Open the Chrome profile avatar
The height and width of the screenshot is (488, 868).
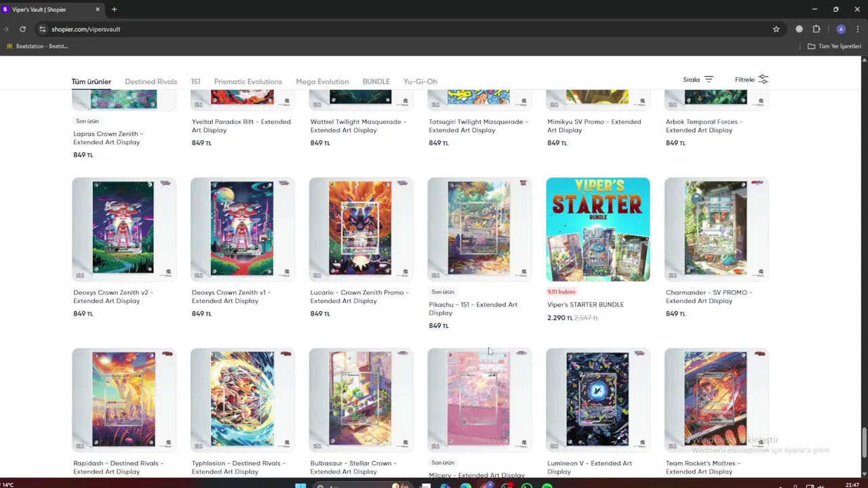841,29
